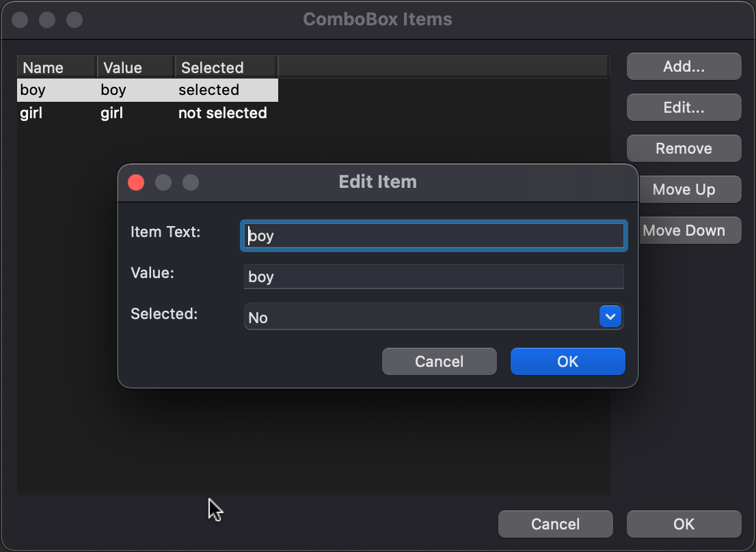Confirm the Edit Item dialog with OK

(x=567, y=361)
